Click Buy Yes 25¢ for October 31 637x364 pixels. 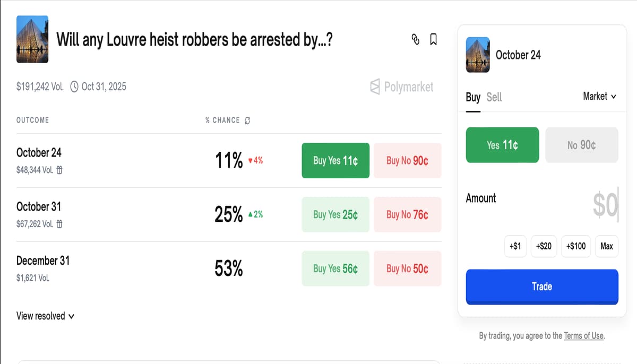tap(335, 214)
